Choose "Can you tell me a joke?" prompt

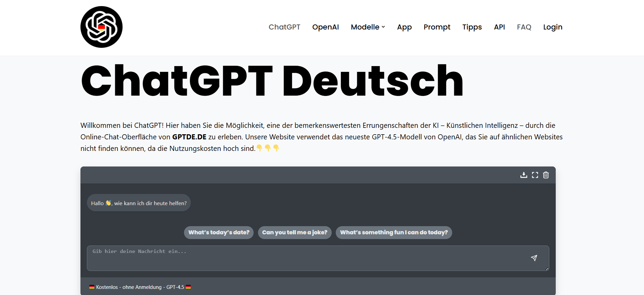[294, 233]
